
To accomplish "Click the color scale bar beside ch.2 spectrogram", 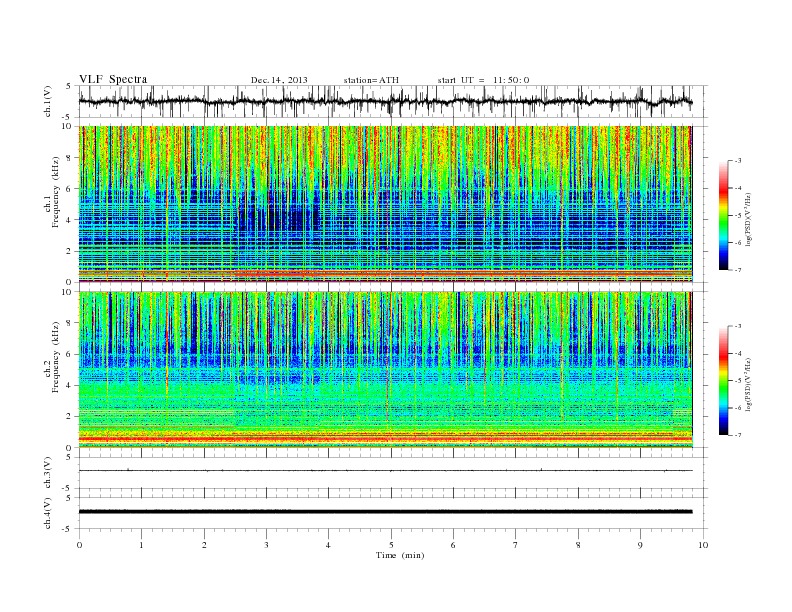I will click(723, 380).
